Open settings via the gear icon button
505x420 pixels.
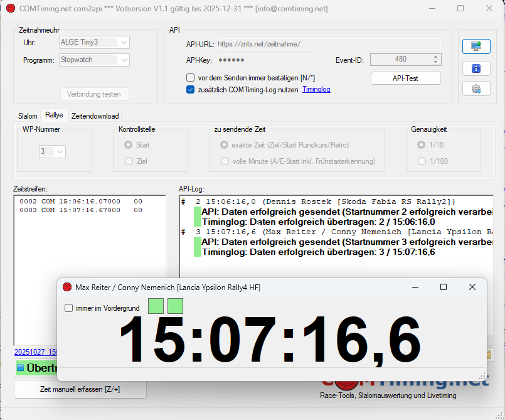[476, 89]
